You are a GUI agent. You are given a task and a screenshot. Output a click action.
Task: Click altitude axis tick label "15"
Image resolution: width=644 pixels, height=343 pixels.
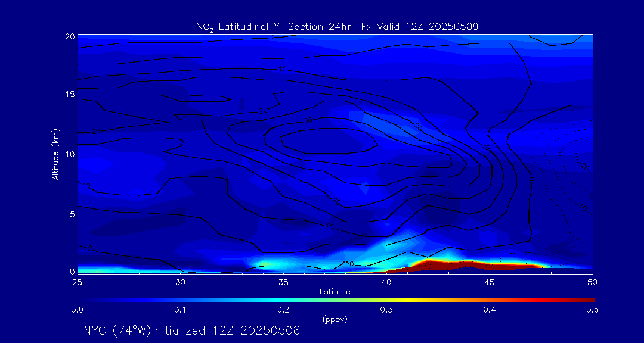point(69,94)
